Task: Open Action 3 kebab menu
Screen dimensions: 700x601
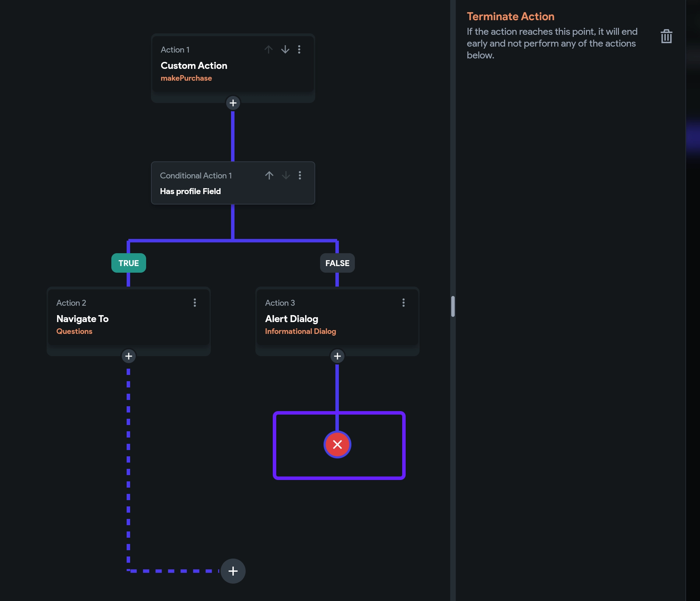Action: click(x=404, y=303)
